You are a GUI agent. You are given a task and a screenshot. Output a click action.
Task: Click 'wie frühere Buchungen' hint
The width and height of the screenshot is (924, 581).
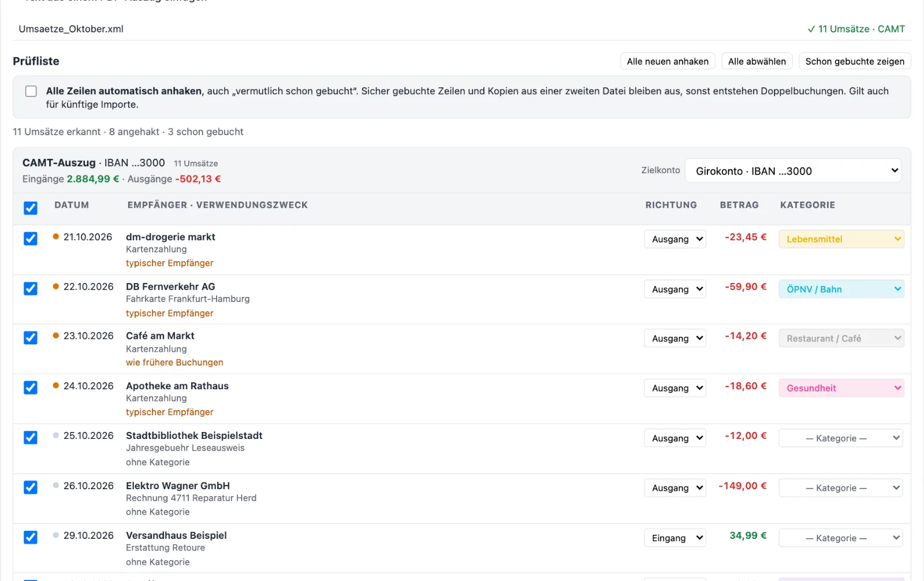pos(174,363)
